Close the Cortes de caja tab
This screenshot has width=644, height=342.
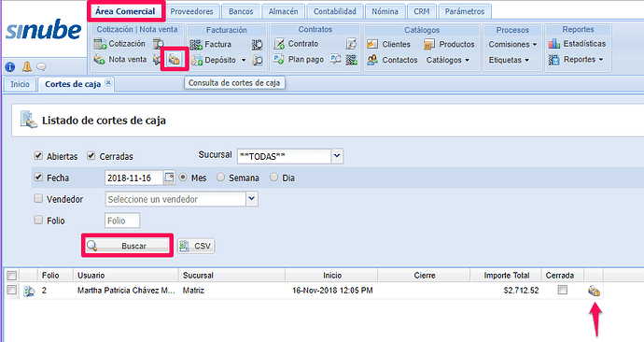108,82
